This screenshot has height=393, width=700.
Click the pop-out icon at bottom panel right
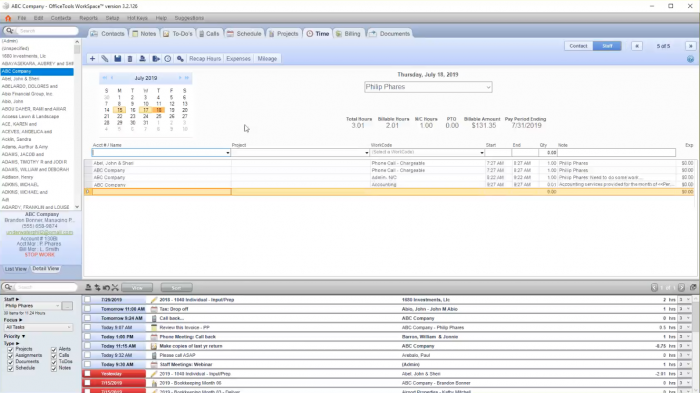[693, 288]
